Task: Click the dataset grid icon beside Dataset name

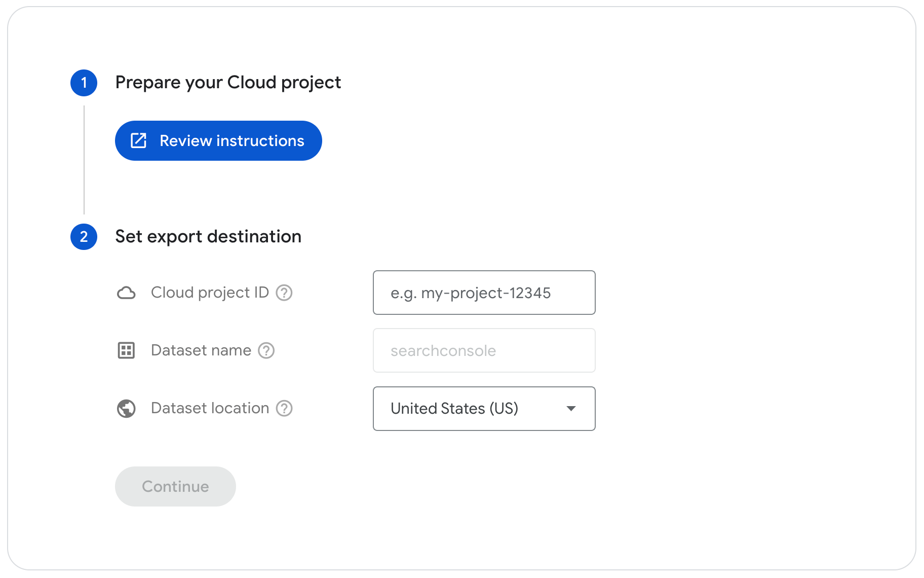Action: (127, 350)
